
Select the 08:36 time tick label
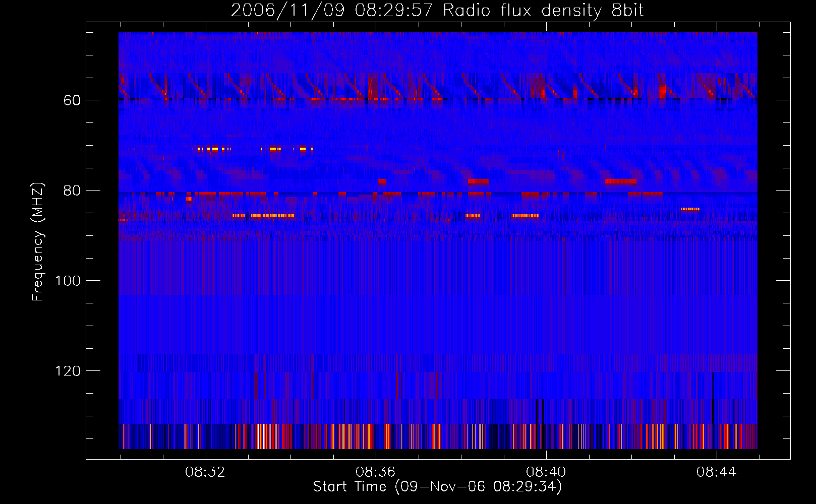[376, 472]
